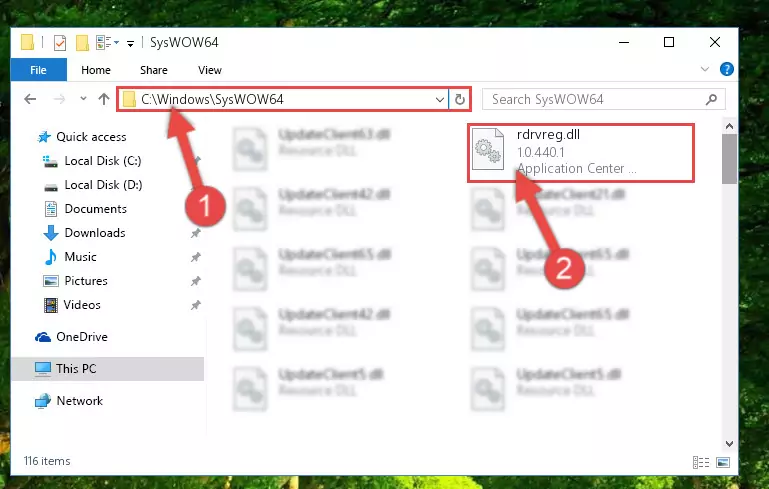Select the rdrvreg.dll file
This screenshot has height=489, width=769.
pyautogui.click(x=581, y=153)
